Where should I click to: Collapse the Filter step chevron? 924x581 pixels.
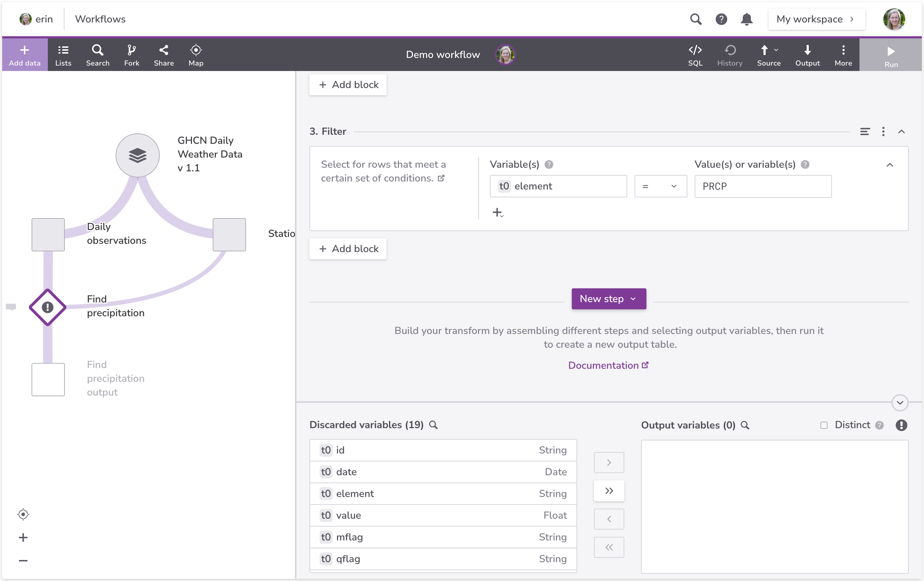point(901,131)
